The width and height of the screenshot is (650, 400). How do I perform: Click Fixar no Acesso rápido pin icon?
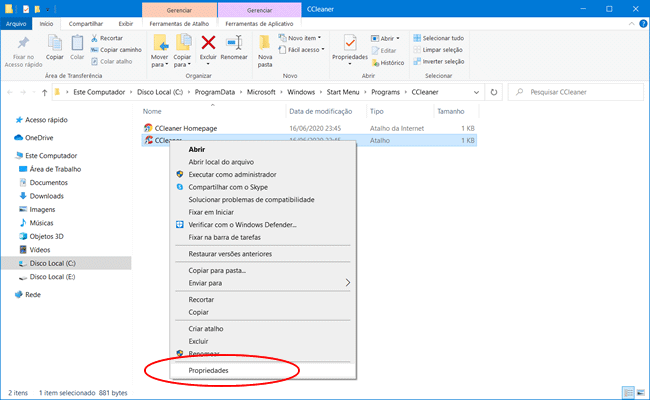tap(23, 46)
